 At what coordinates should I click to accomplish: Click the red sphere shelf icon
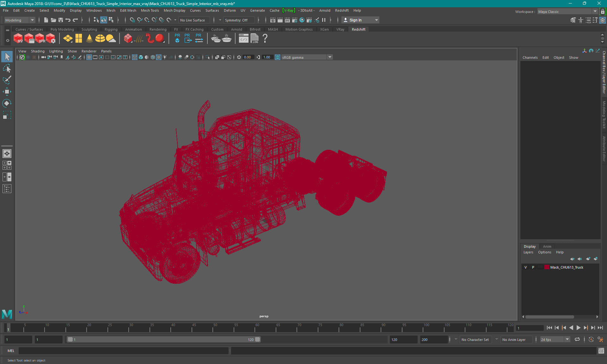(x=160, y=39)
